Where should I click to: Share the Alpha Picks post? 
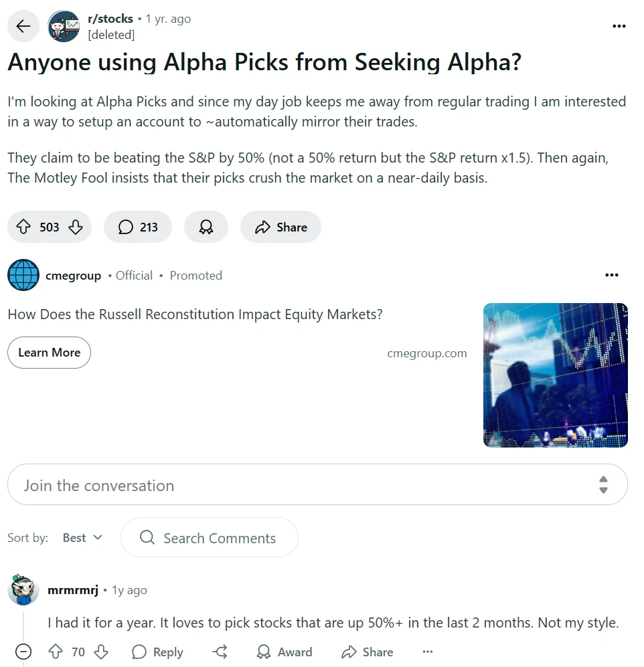pos(280,227)
